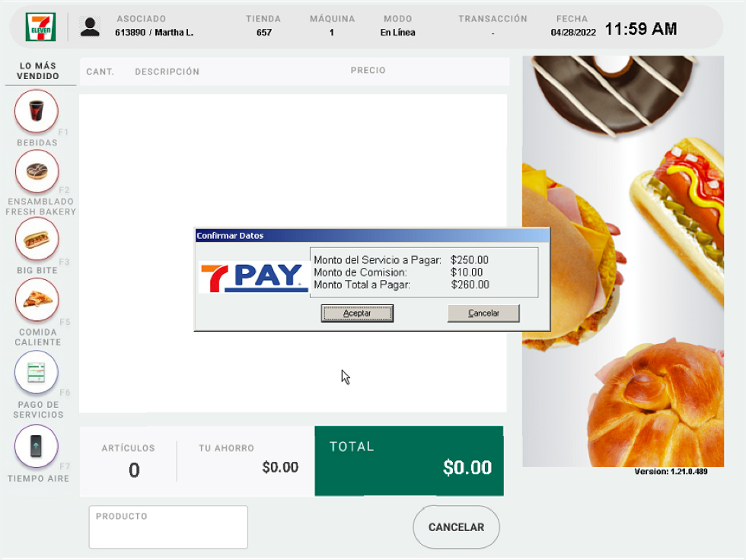This screenshot has width=746, height=560.
Task: Select the Ensamblado Fresh Bakery donut icon
Action: 37,171
